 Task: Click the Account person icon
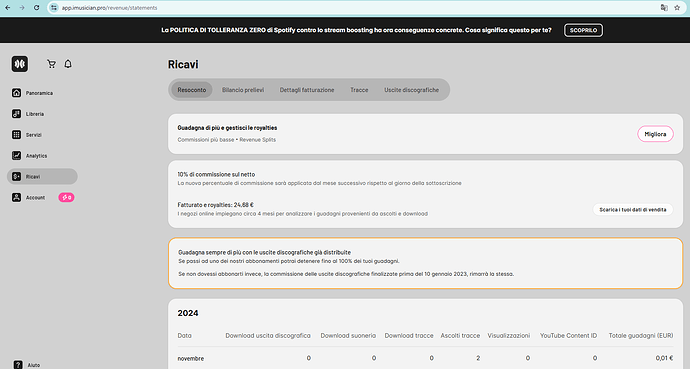(16, 197)
